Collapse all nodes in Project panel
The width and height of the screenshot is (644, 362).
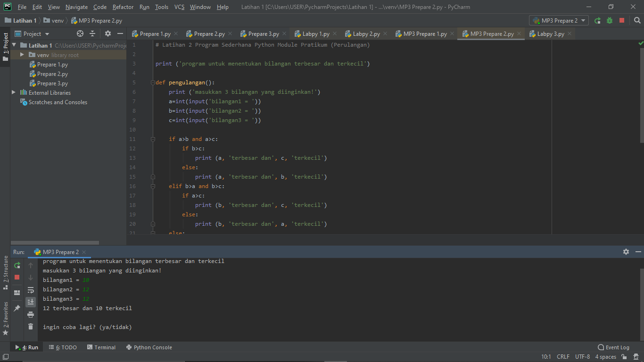pos(92,33)
